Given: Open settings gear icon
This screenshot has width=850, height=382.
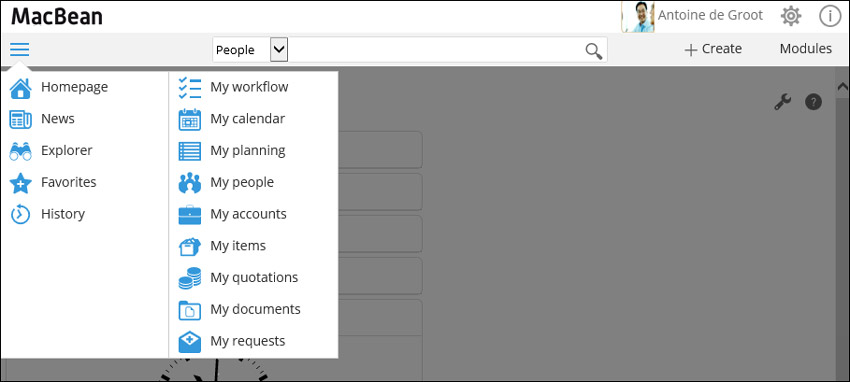Looking at the screenshot, I should 791,16.
